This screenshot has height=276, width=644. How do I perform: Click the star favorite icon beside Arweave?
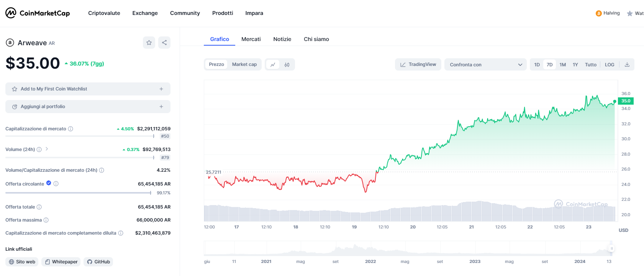[x=149, y=43]
